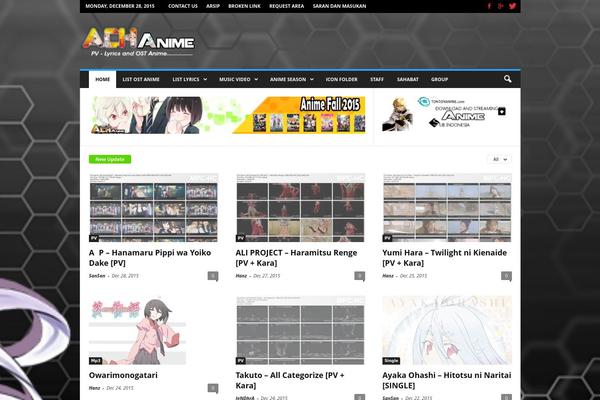Open the Google Plus social icon
The height and width of the screenshot is (400, 600).
501,6
